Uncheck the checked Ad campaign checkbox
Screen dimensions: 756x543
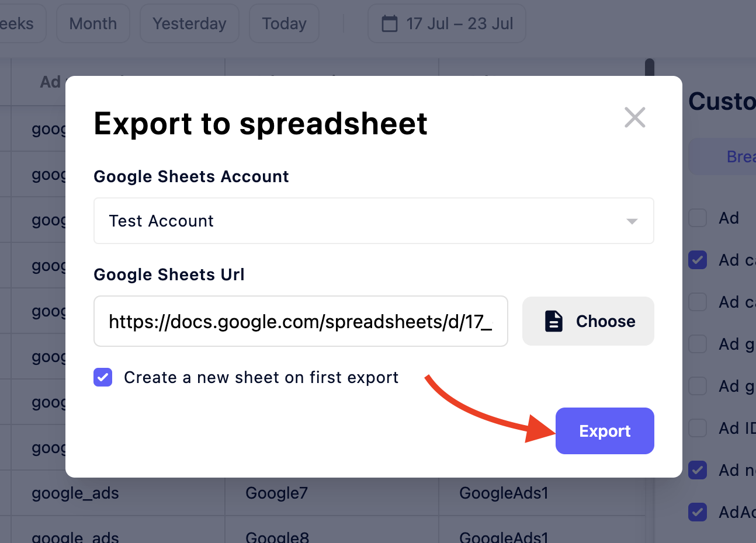[697, 260]
